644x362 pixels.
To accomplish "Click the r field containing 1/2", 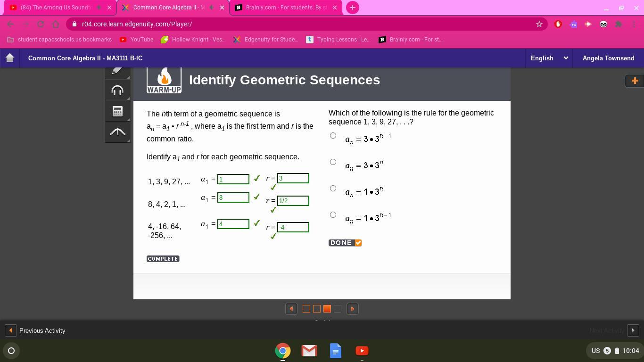I will pyautogui.click(x=293, y=201).
